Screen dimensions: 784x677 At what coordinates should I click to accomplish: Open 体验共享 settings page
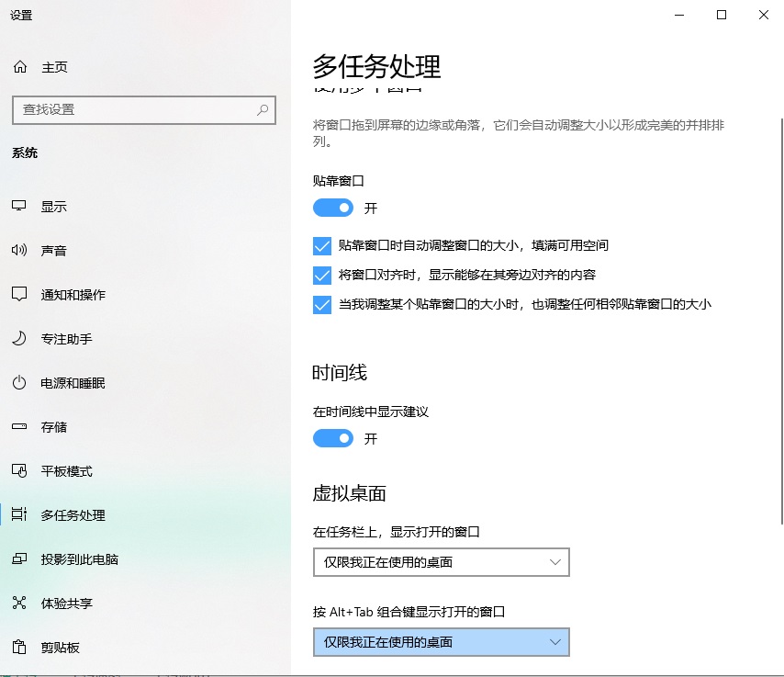point(66,603)
